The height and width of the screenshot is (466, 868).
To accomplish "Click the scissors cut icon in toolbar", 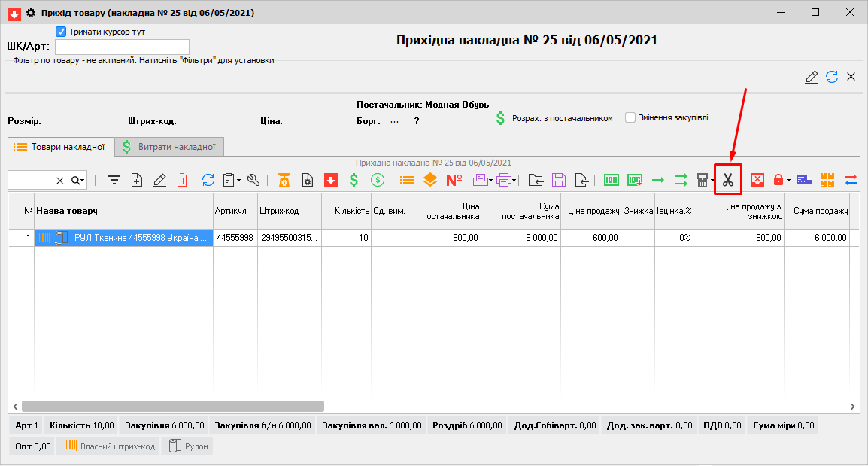I will point(727,180).
